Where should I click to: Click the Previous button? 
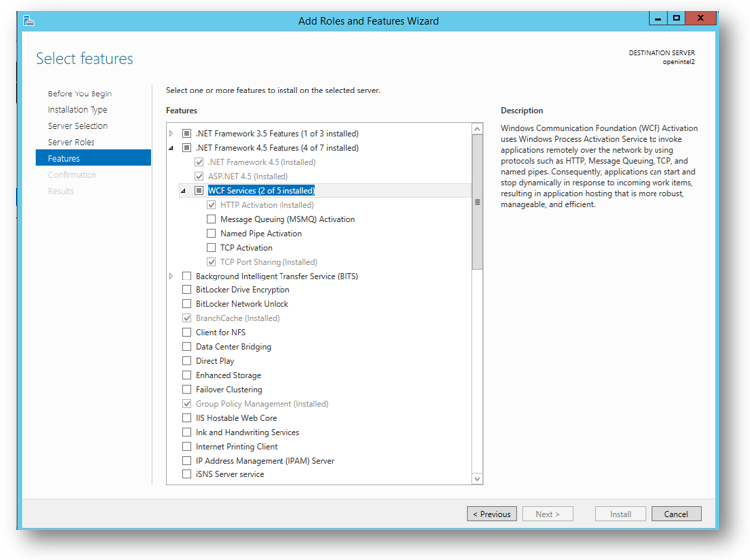pos(491,514)
